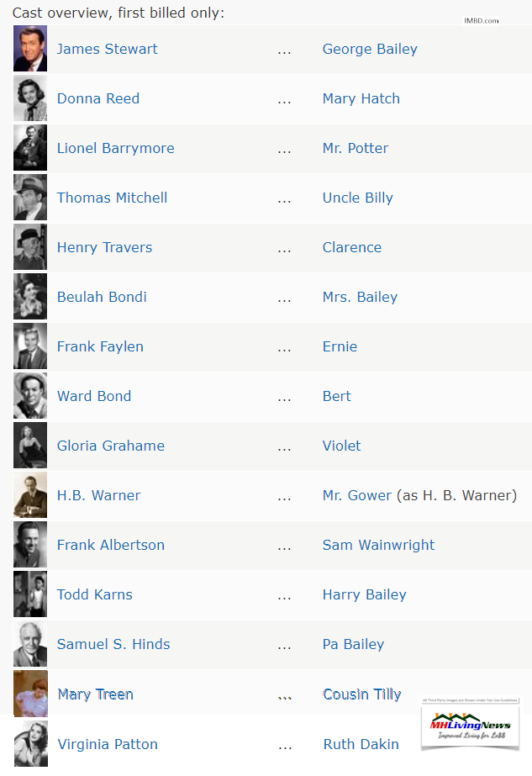Screen dimensions: 532x776
Task: Open the Mr. Potter character link
Action: 356,148
